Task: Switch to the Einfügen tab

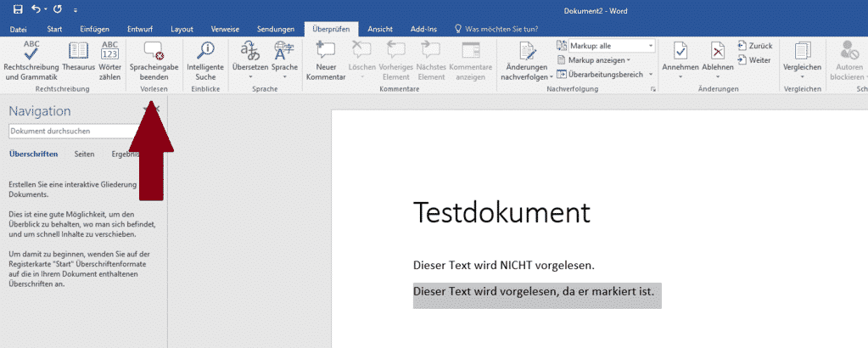Action: (x=95, y=30)
